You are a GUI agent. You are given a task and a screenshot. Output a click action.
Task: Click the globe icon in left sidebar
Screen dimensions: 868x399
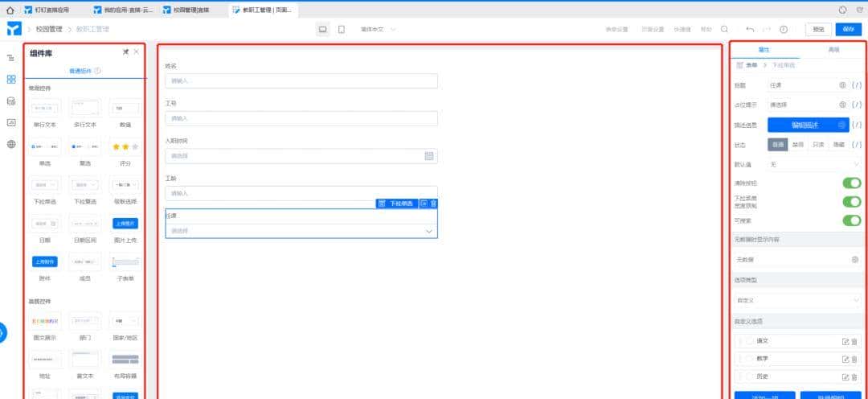(11, 145)
